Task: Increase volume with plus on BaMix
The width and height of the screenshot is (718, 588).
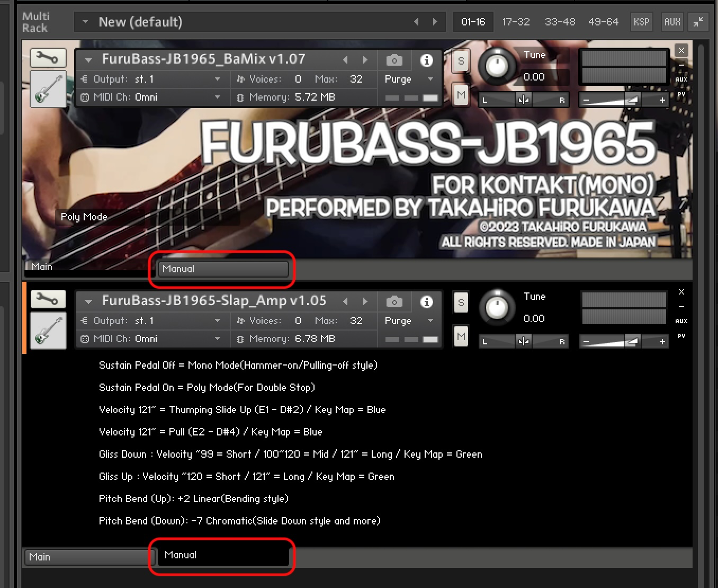Action: click(662, 100)
